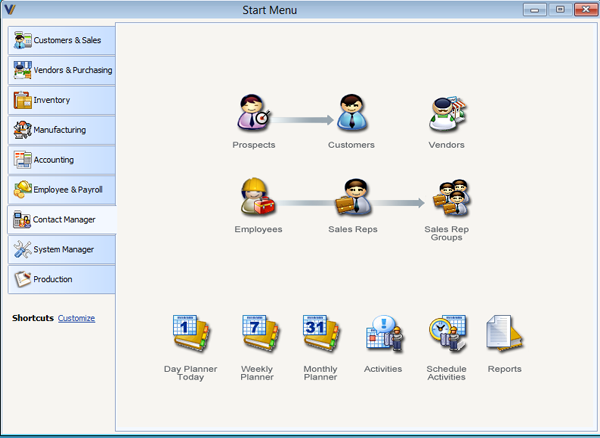Launch Day Planner Today
This screenshot has width=600, height=438.
point(191,334)
